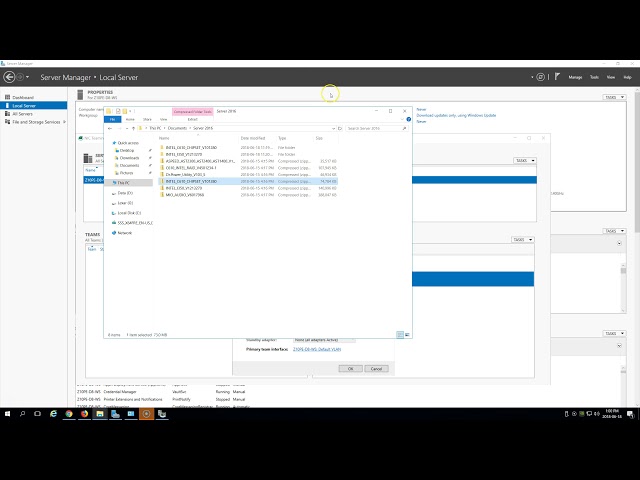Open Google Chrome from the taskbar
The height and width of the screenshot is (480, 640).
point(69,414)
